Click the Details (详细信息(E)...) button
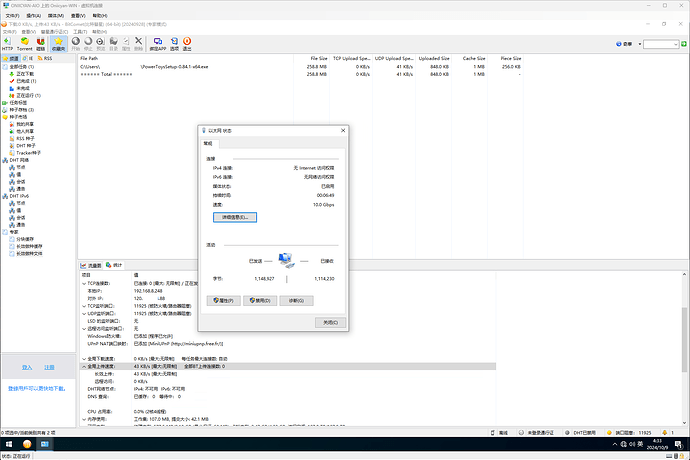 tap(235, 217)
